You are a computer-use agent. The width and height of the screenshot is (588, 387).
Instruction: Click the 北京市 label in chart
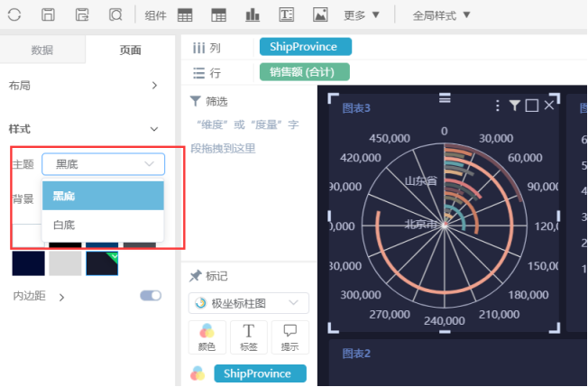pyautogui.click(x=421, y=225)
